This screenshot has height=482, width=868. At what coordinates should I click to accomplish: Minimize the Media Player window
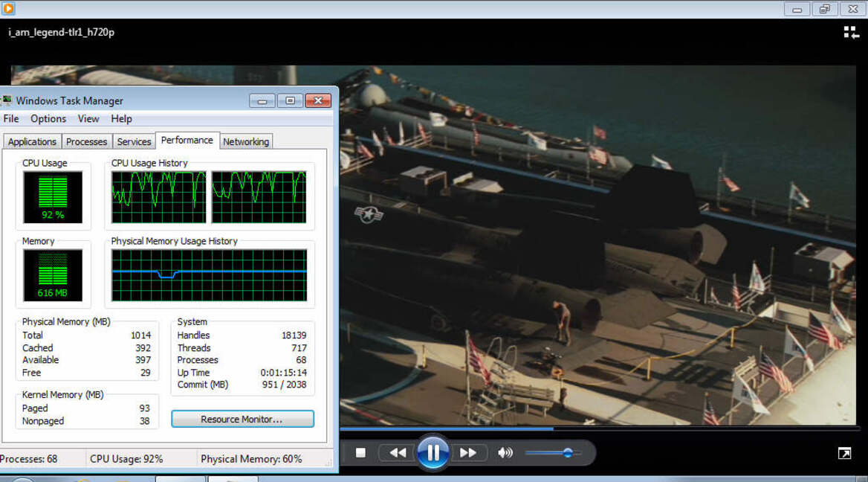click(x=797, y=9)
